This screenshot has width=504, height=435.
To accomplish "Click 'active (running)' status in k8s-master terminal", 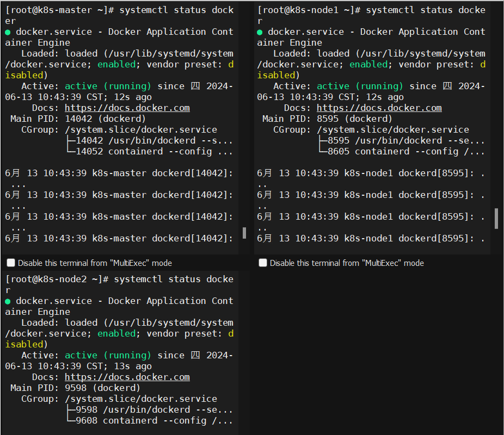I will 108,86.
